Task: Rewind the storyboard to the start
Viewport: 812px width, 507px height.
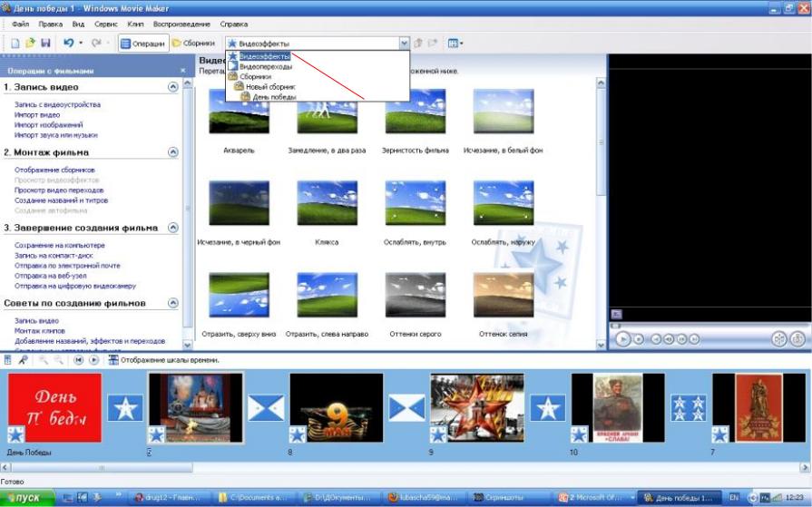Action: coord(78,360)
